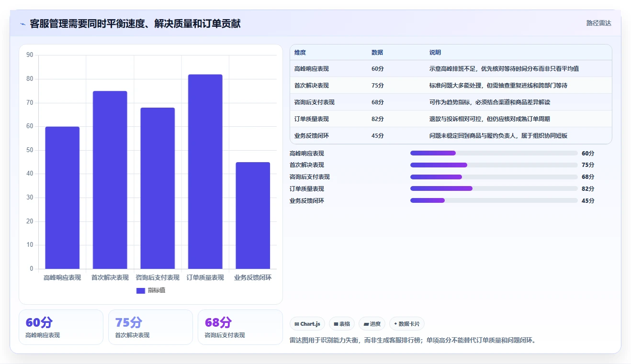Image resolution: width=631 pixels, height=364 pixels.
Task: Click the 咨询后支付表现 x-axis label under the chart
Action: point(158,278)
